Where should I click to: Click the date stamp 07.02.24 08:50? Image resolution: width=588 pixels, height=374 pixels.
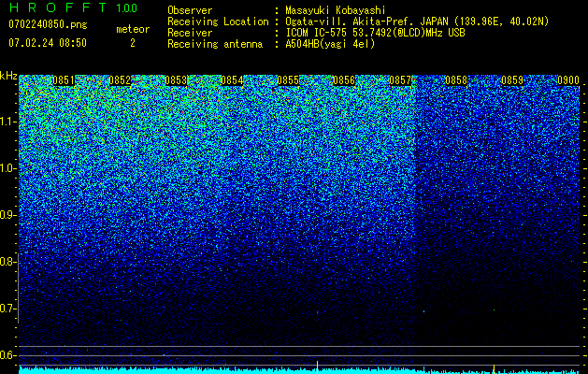[48, 43]
